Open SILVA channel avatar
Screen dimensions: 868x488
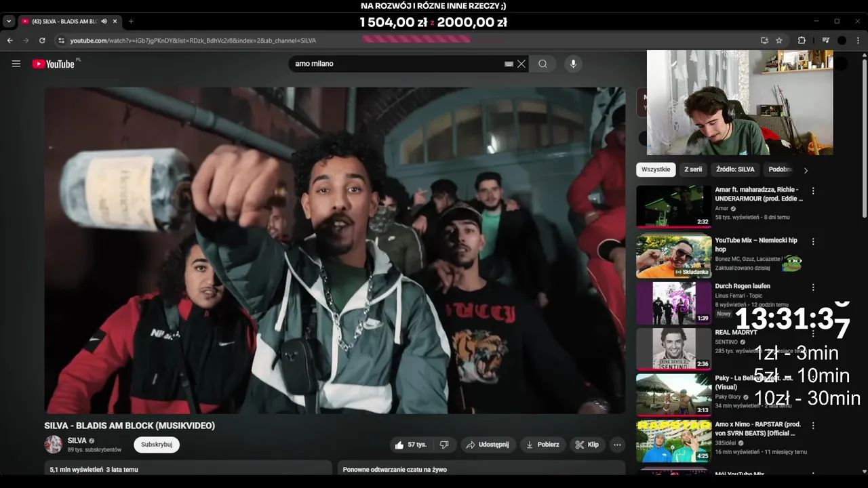click(x=54, y=445)
